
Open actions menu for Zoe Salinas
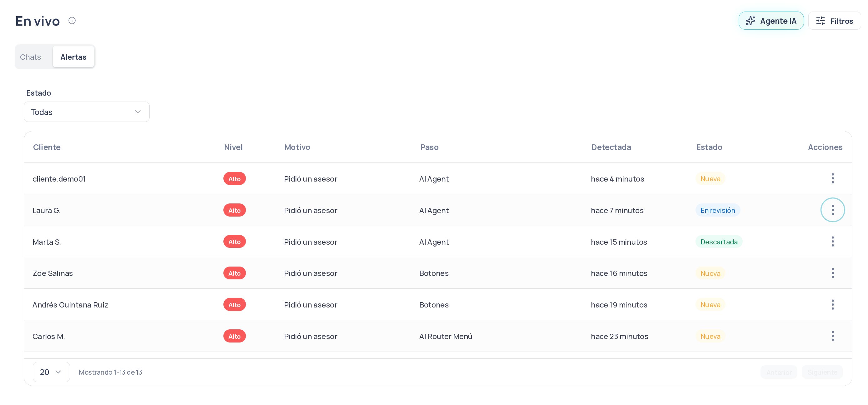click(832, 273)
